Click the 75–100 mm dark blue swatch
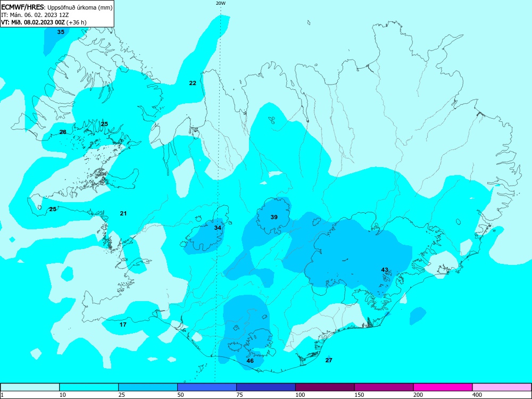Image resolution: width=532 pixels, height=399 pixels. click(x=266, y=387)
